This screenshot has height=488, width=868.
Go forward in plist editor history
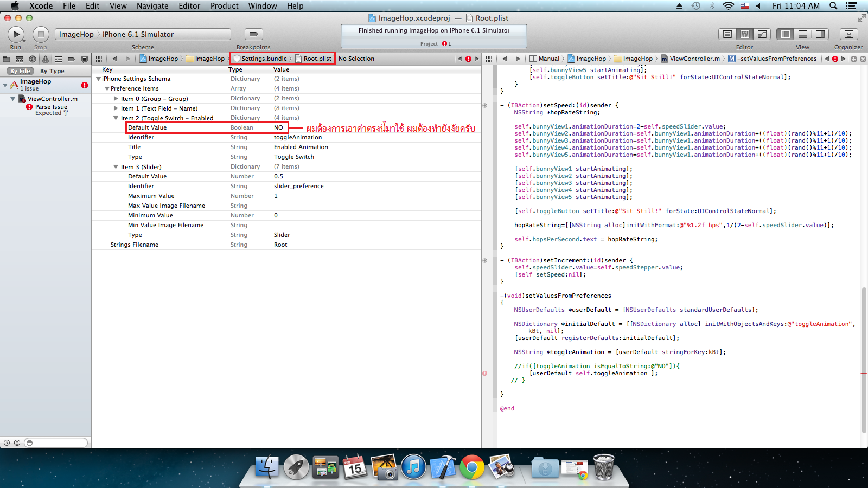click(x=128, y=59)
